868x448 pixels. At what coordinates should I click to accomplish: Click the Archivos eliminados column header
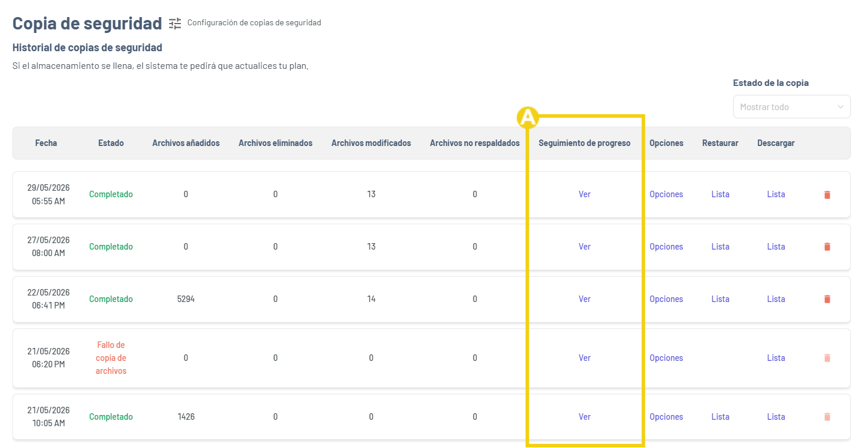point(275,143)
